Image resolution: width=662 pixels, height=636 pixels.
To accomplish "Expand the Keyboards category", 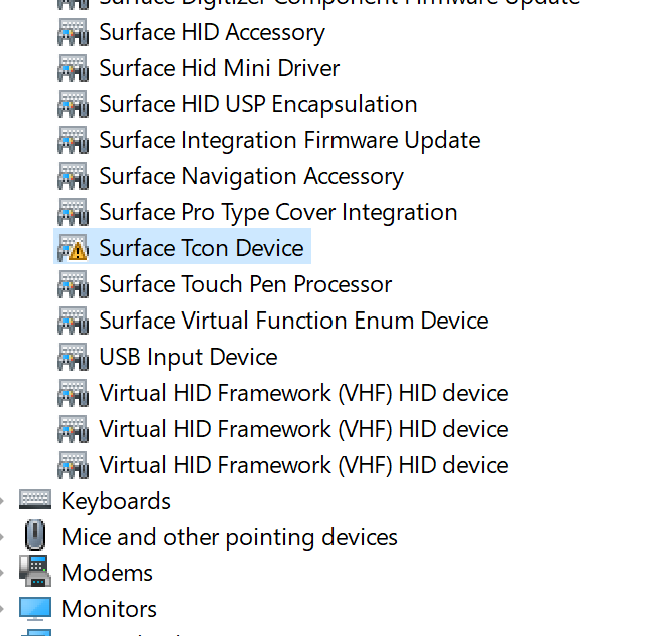I will pyautogui.click(x=3, y=501).
